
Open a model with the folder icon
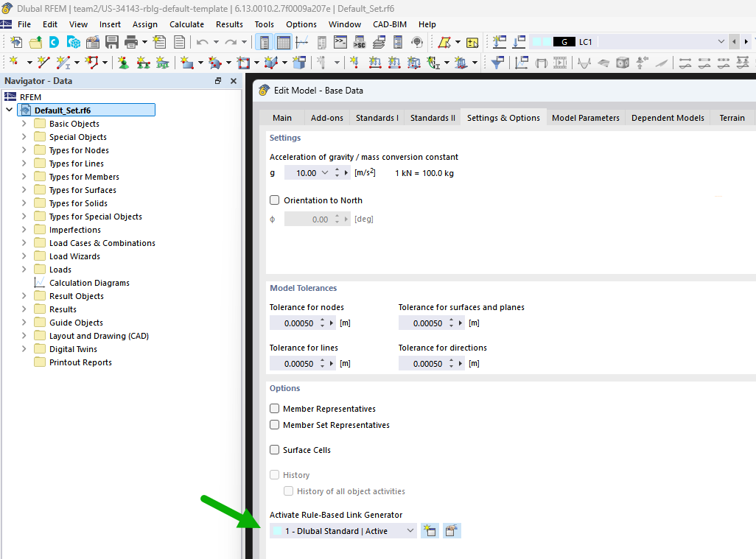[x=35, y=43]
